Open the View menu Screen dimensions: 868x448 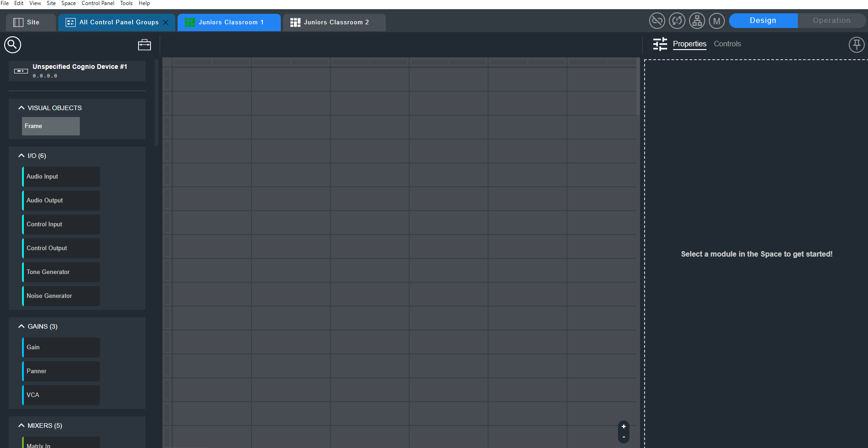tap(35, 3)
